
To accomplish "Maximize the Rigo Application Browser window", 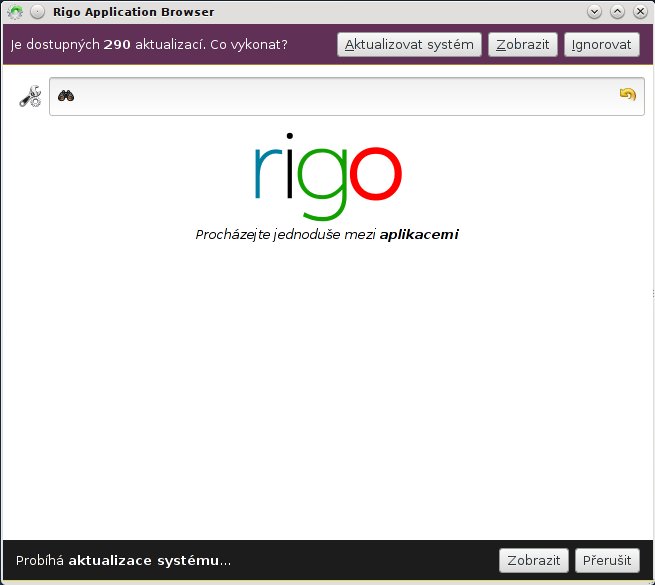I will coord(617,12).
